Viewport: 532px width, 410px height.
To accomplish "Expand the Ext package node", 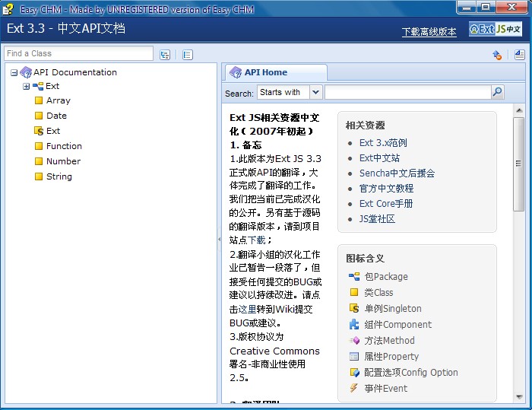I will 26,87.
